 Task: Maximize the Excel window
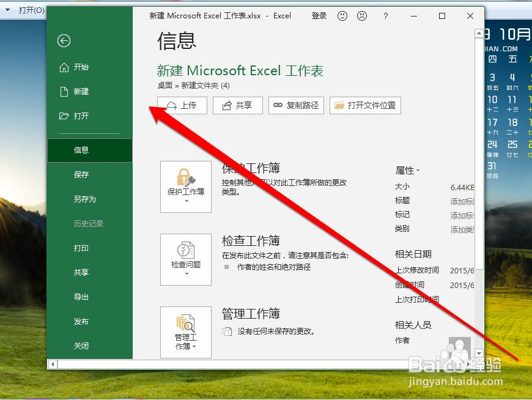tap(442, 16)
